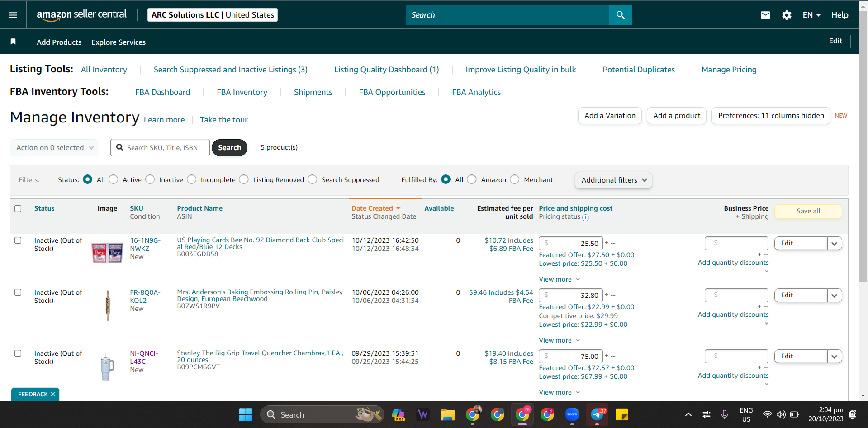Open the Take the tour link
This screenshot has height=428, width=868.
click(224, 120)
